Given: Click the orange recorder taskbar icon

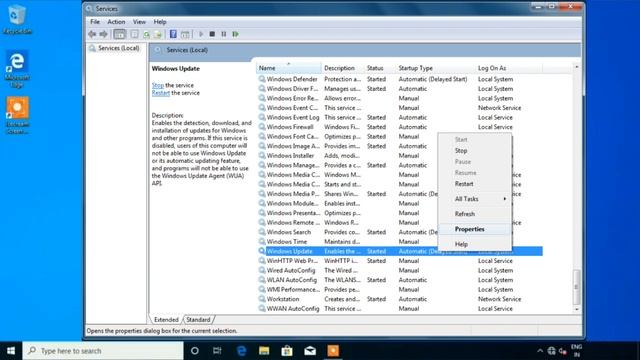Looking at the screenshot, I should pos(333,351).
